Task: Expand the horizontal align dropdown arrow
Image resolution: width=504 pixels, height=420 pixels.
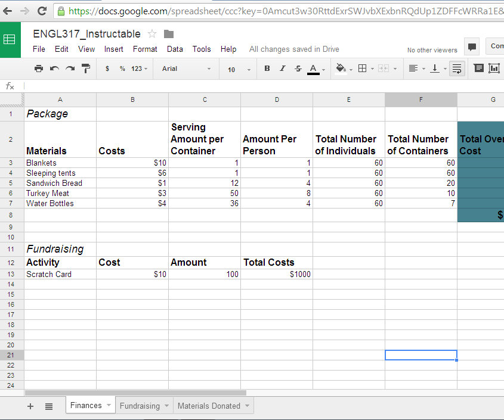Action: point(423,69)
